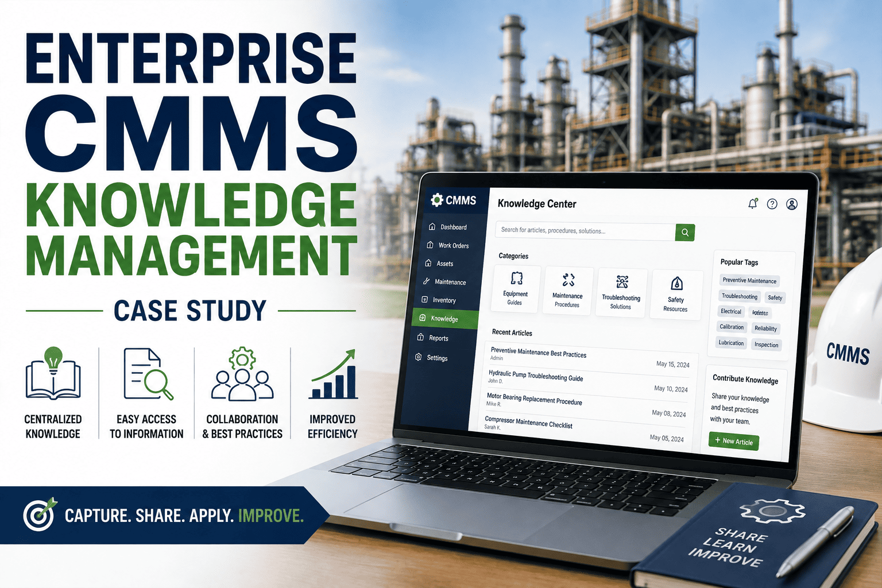Open Hydraulic Pump Troubleshooting Guide article
882x588 pixels.
click(x=536, y=376)
